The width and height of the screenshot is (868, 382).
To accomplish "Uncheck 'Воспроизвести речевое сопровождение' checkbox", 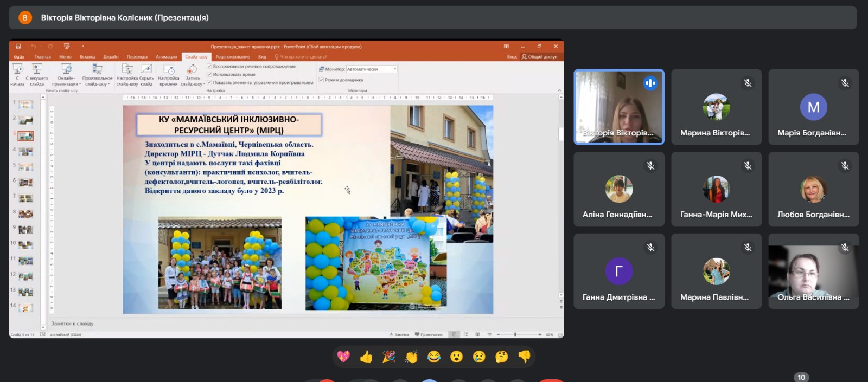I will point(209,67).
